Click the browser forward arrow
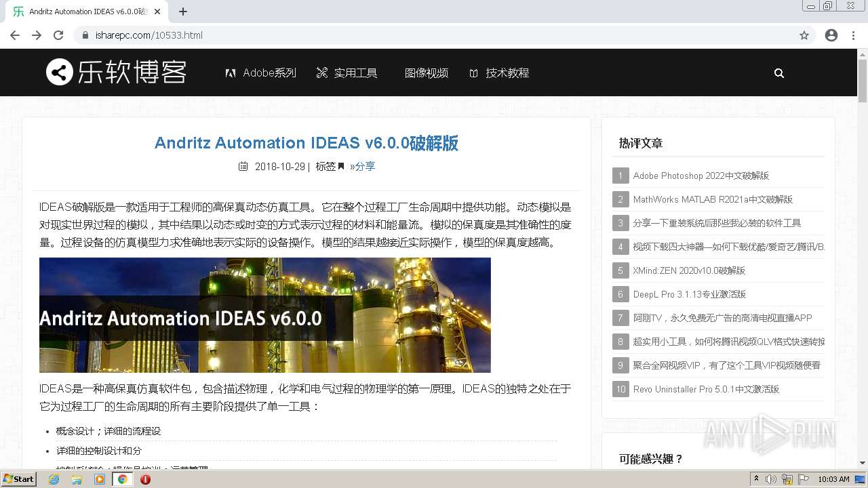The width and height of the screenshot is (868, 488). point(37,35)
